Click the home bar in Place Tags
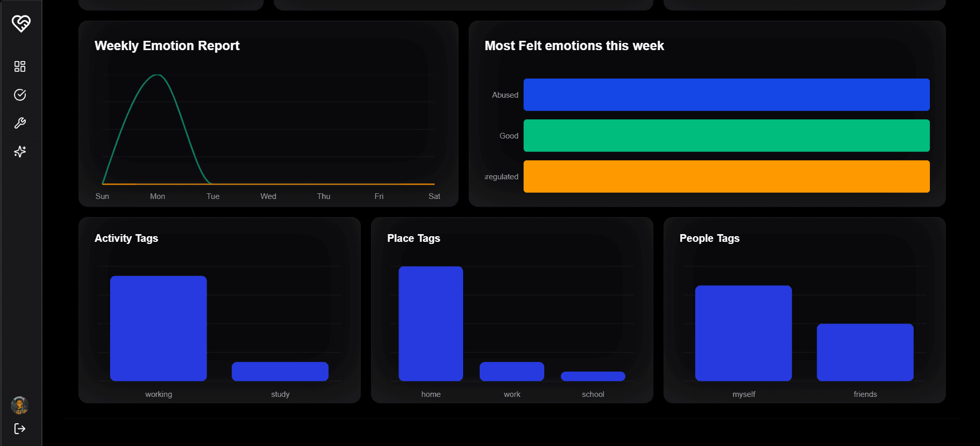This screenshot has height=446, width=980. coord(431,324)
